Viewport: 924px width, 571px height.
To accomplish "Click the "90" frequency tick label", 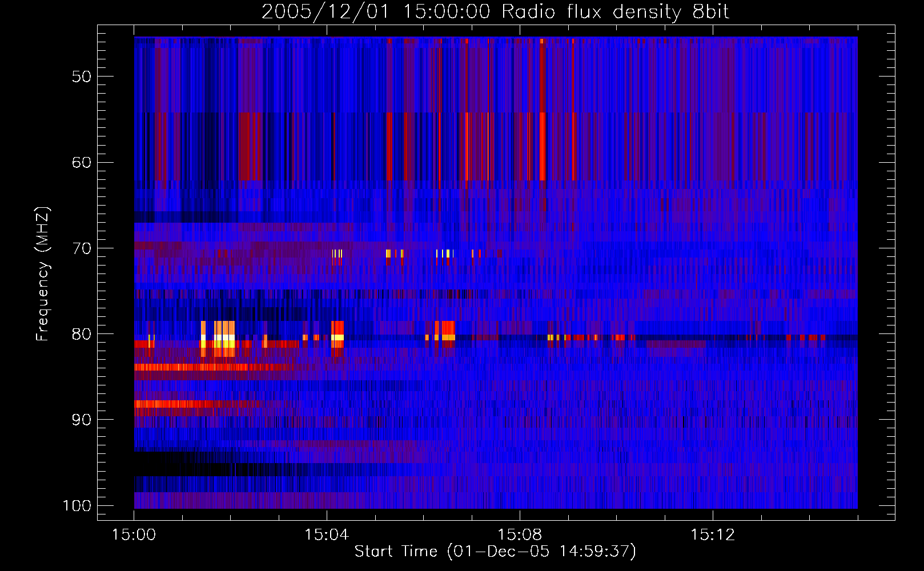I will 82,420.
